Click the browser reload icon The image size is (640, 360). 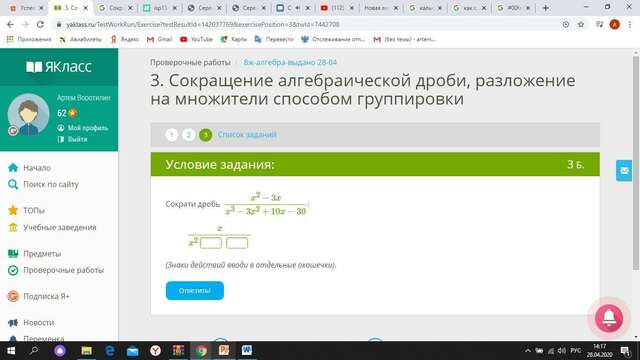(x=40, y=24)
